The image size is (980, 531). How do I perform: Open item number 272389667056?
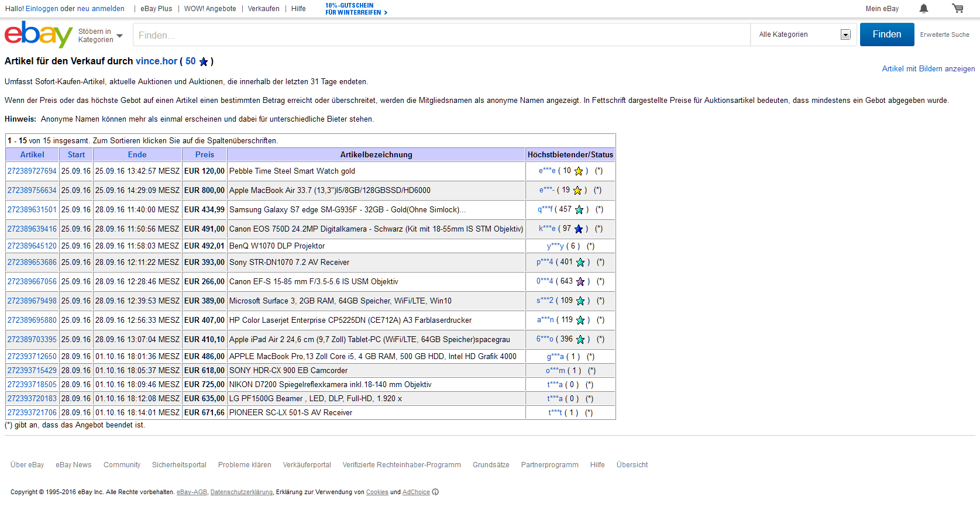32,282
